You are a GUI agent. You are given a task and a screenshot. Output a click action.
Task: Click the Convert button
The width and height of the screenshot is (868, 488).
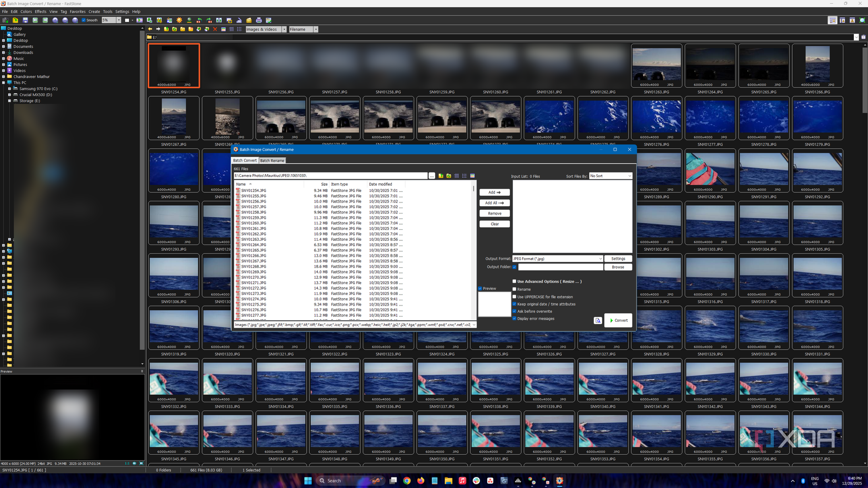[619, 320]
